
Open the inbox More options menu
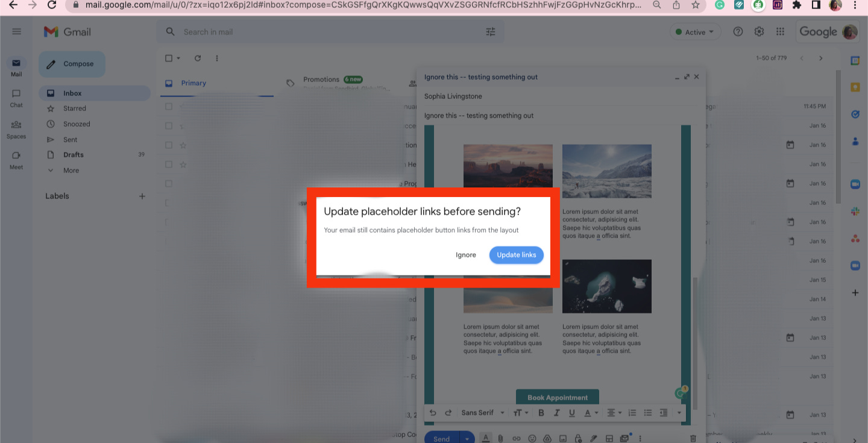tap(217, 58)
